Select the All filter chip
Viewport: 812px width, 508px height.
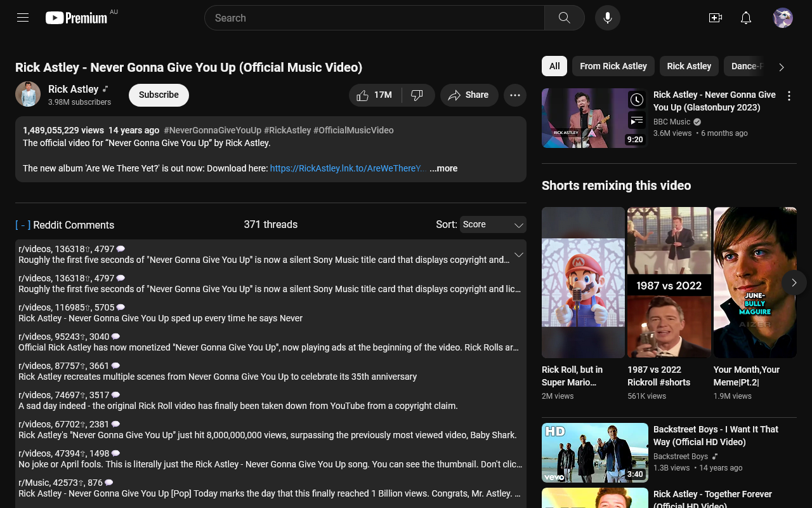554,66
